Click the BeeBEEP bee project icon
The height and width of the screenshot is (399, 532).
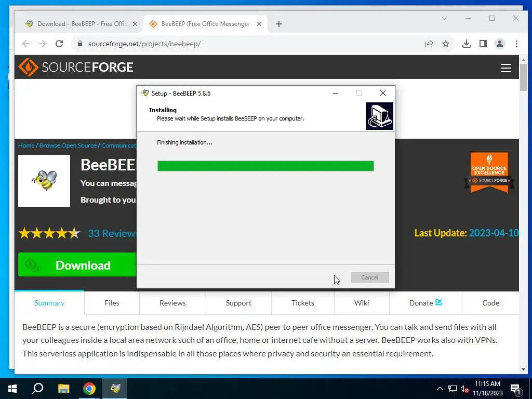[x=44, y=181]
